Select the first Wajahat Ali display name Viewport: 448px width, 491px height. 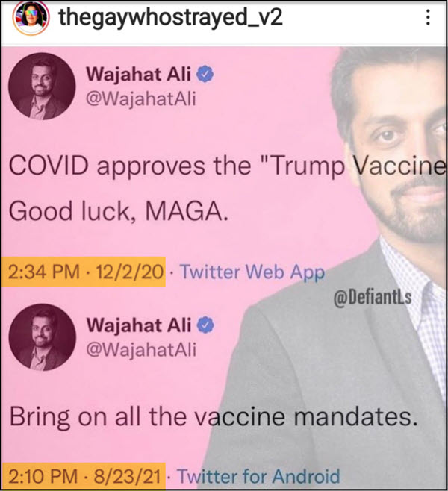[138, 75]
